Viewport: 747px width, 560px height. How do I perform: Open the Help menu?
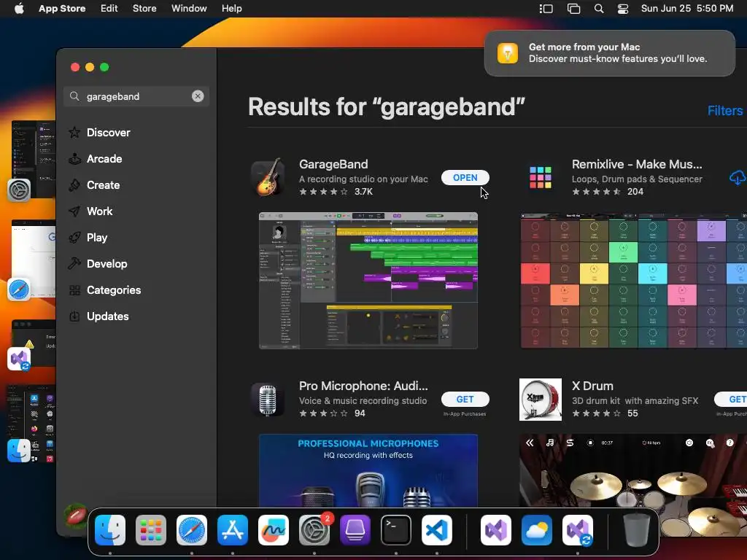pos(231,9)
